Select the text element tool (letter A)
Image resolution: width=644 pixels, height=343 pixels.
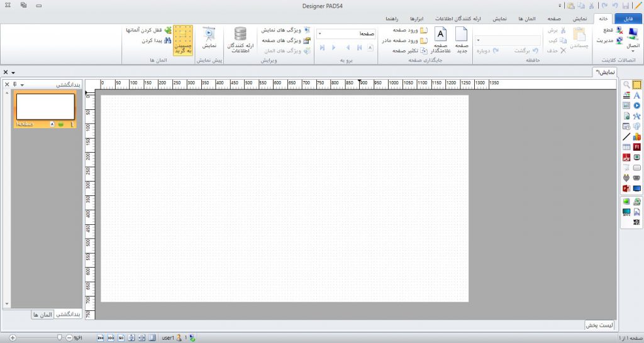tap(636, 95)
